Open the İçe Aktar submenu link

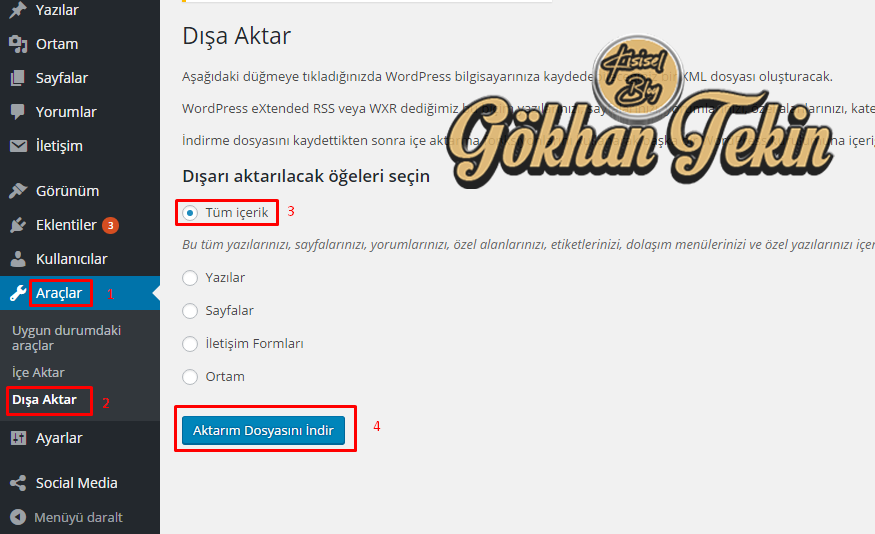click(x=38, y=372)
